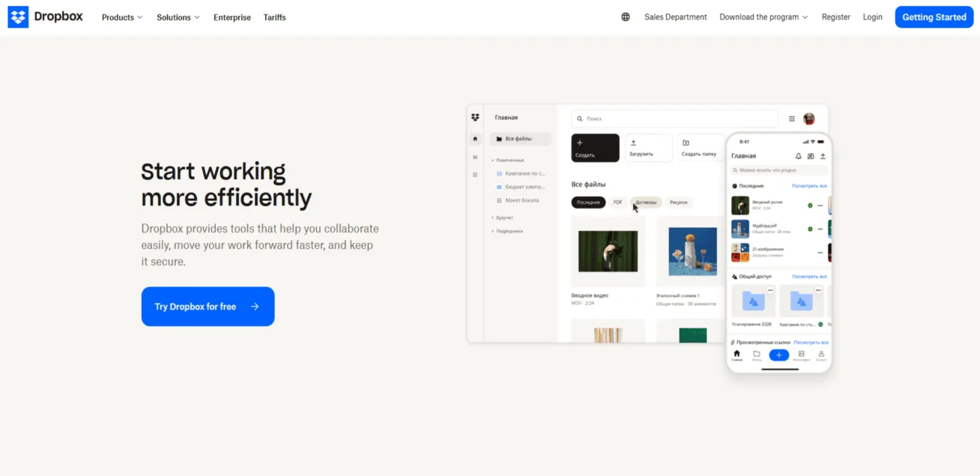Click Посмотреть все next to Последние
Image resolution: width=980 pixels, height=476 pixels.
pos(810,186)
